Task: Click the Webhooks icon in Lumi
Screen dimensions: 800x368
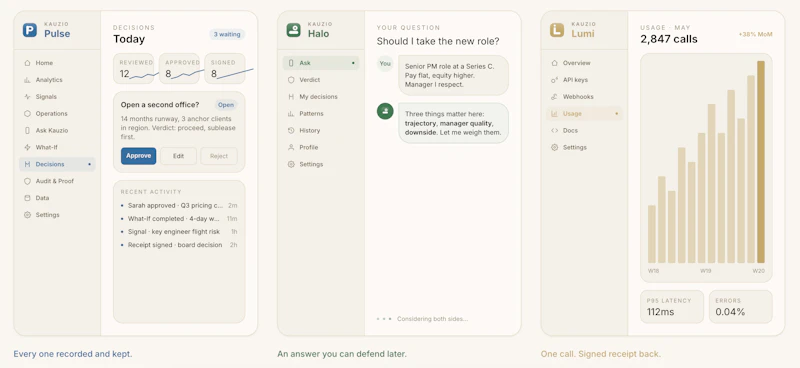Action: [554, 96]
